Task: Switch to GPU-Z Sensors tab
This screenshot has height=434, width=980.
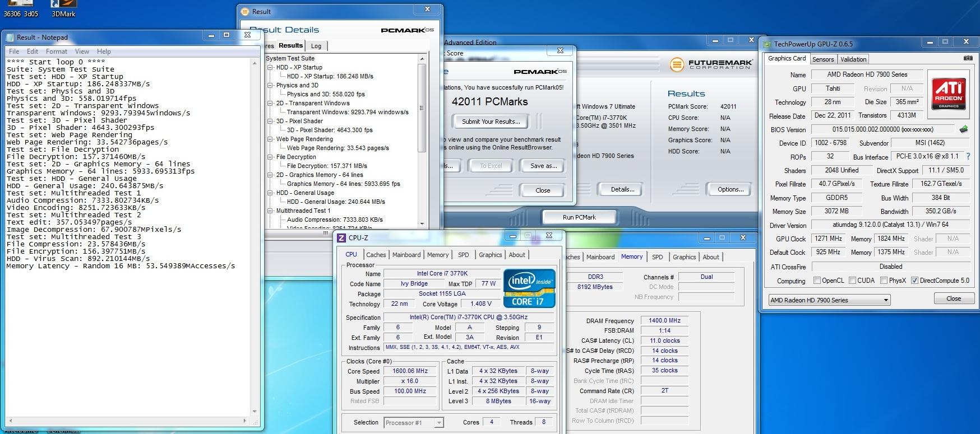Action: pyautogui.click(x=823, y=59)
